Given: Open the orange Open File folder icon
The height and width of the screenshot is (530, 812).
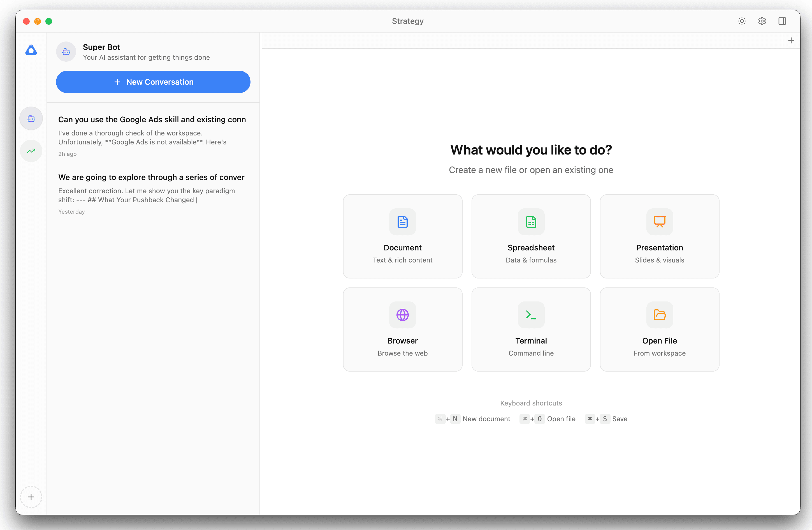Looking at the screenshot, I should [659, 315].
